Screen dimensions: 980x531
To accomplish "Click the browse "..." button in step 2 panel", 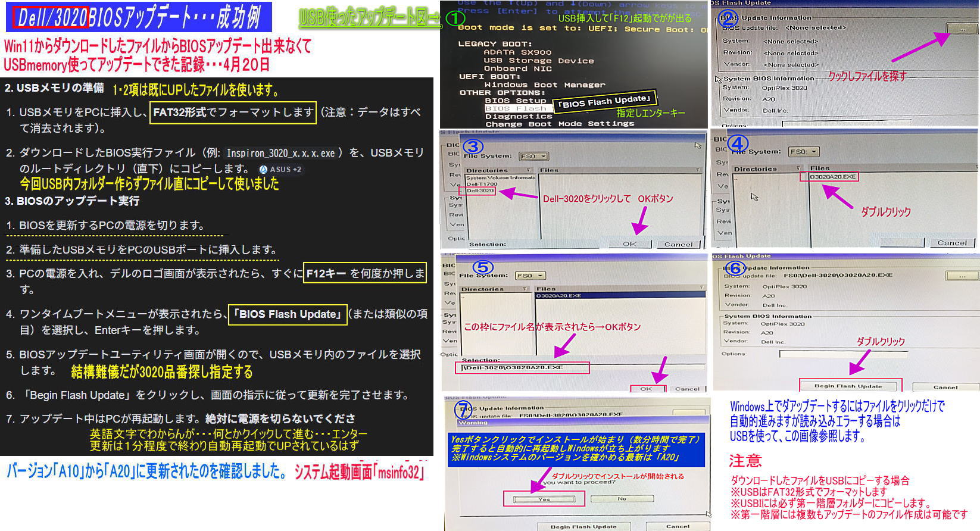I will [x=962, y=29].
